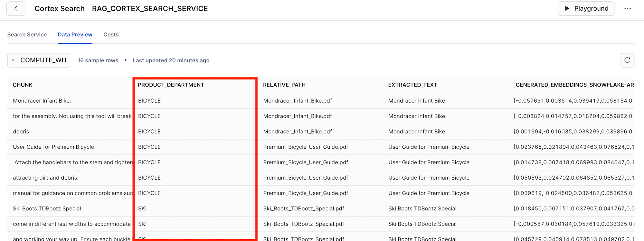Click the generated embeddings column header
The height and width of the screenshot is (241, 644).
click(573, 85)
